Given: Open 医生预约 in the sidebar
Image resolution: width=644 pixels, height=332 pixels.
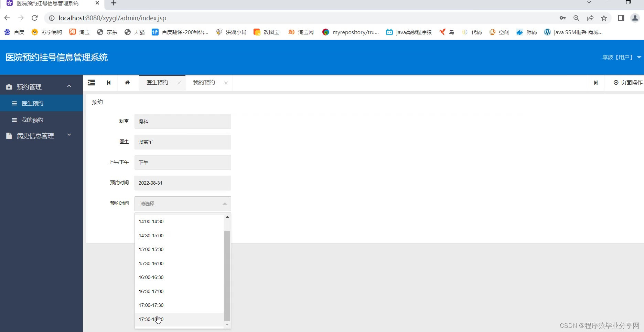Looking at the screenshot, I should 41,103.
